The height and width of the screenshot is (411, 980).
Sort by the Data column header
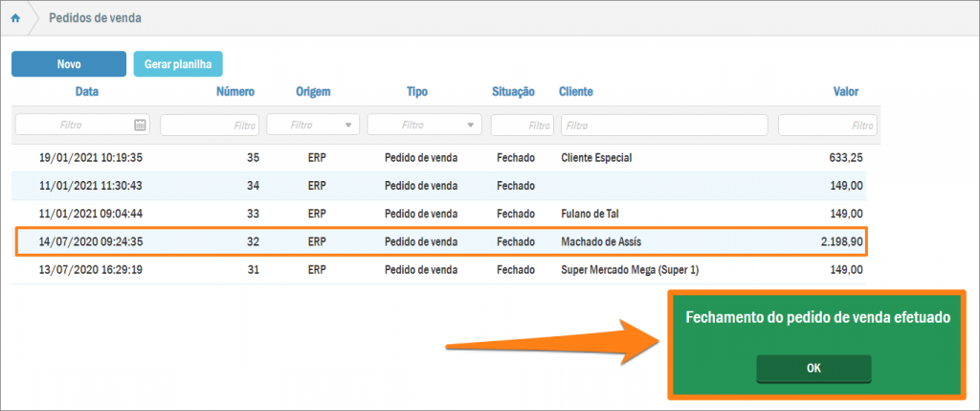[x=87, y=92]
